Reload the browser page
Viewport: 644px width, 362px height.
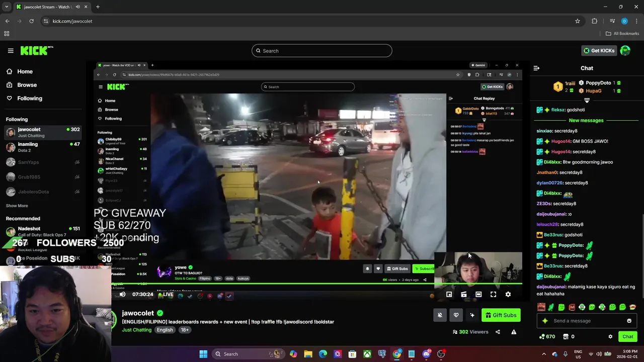coord(31,21)
